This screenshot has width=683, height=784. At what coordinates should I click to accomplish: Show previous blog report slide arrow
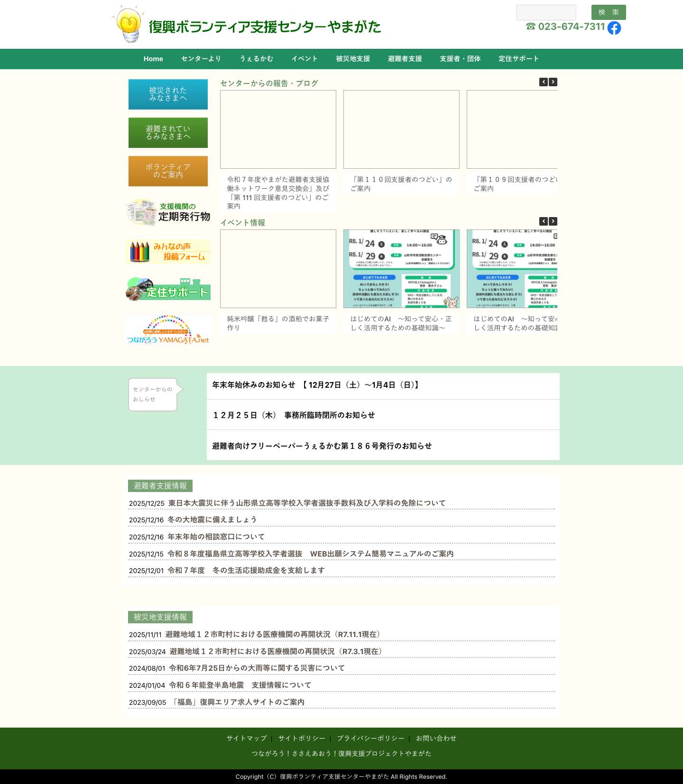click(544, 82)
